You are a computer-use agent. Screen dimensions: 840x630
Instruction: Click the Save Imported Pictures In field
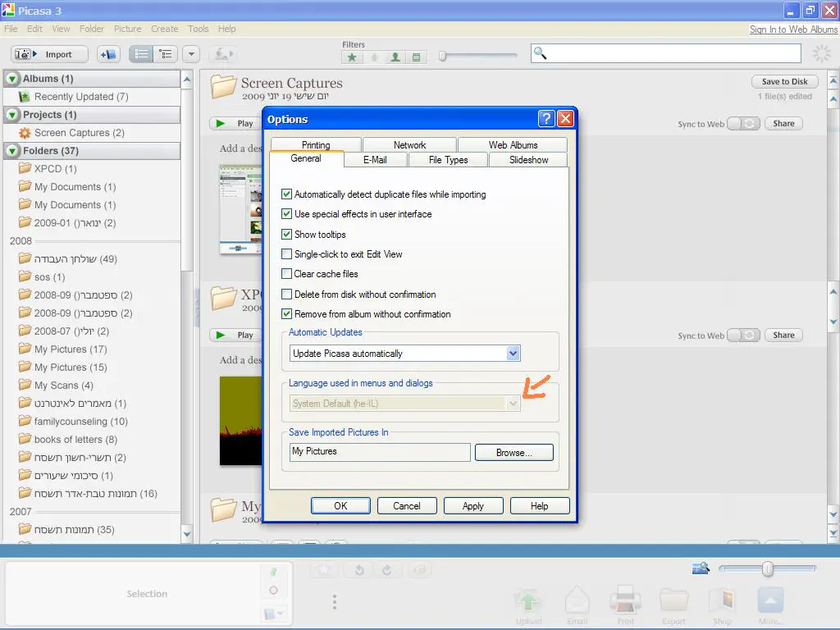click(380, 452)
